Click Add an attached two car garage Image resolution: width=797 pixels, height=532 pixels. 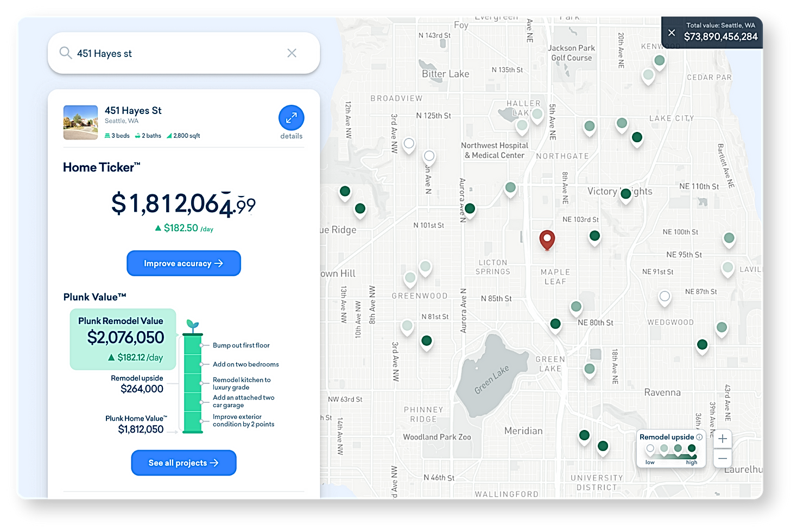(243, 401)
